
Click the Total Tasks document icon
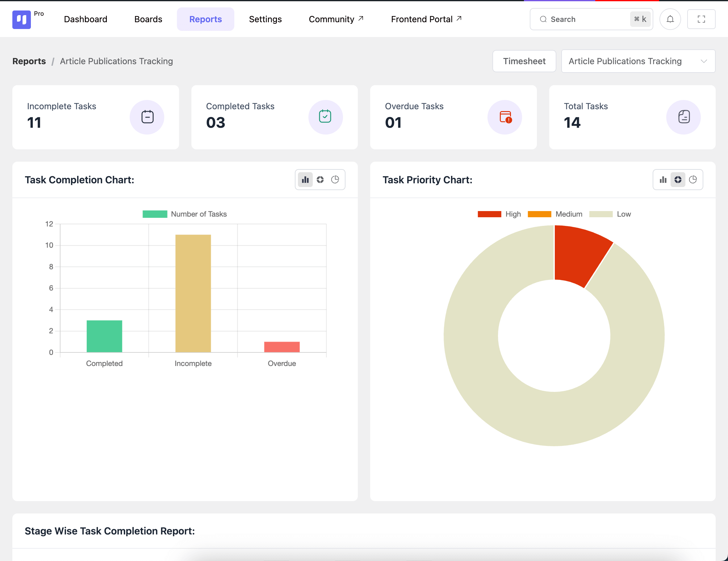(x=683, y=117)
